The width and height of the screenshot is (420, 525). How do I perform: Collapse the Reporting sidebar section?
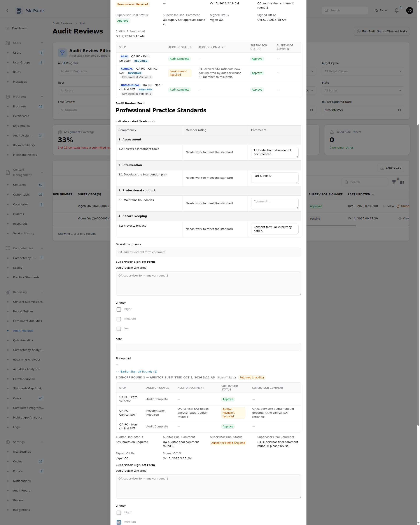[42, 292]
